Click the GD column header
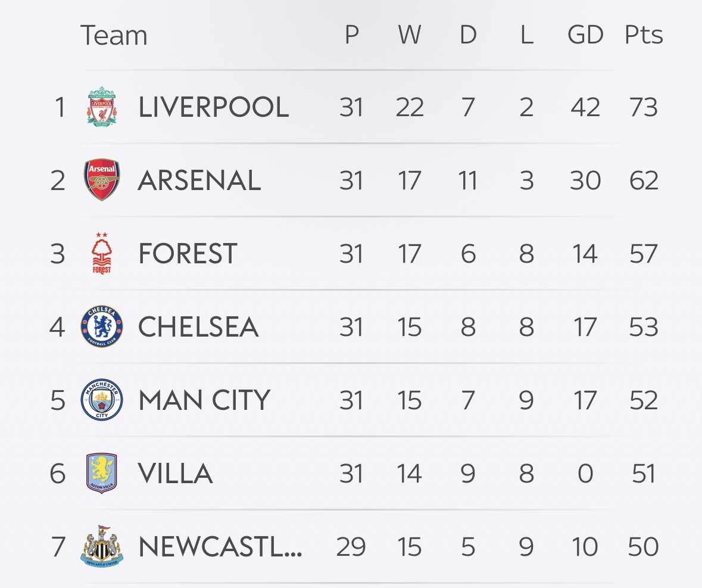Image resolution: width=702 pixels, height=588 pixels. tap(585, 35)
